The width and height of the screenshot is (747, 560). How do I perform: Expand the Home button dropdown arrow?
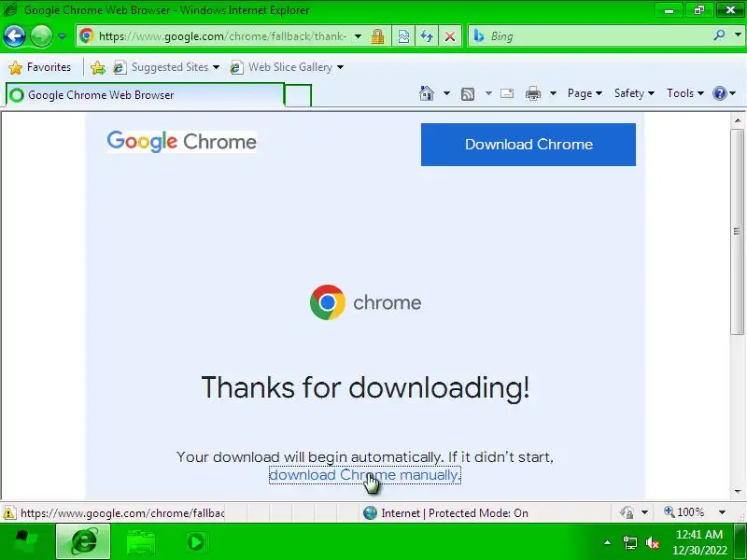point(446,93)
